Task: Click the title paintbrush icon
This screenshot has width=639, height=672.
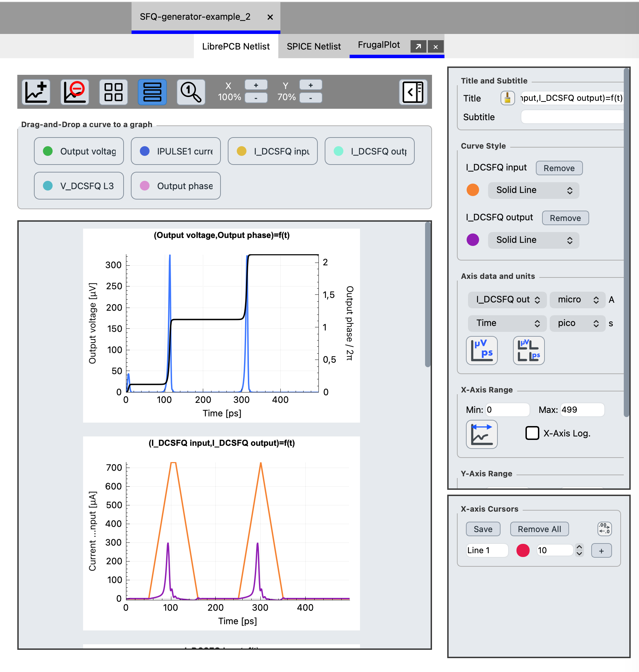Action: pos(508,98)
